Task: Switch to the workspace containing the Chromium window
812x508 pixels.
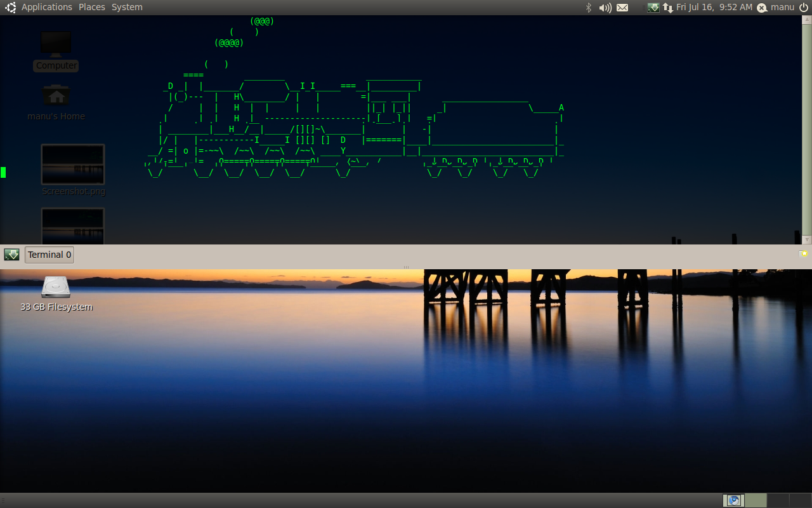Action: click(x=734, y=500)
